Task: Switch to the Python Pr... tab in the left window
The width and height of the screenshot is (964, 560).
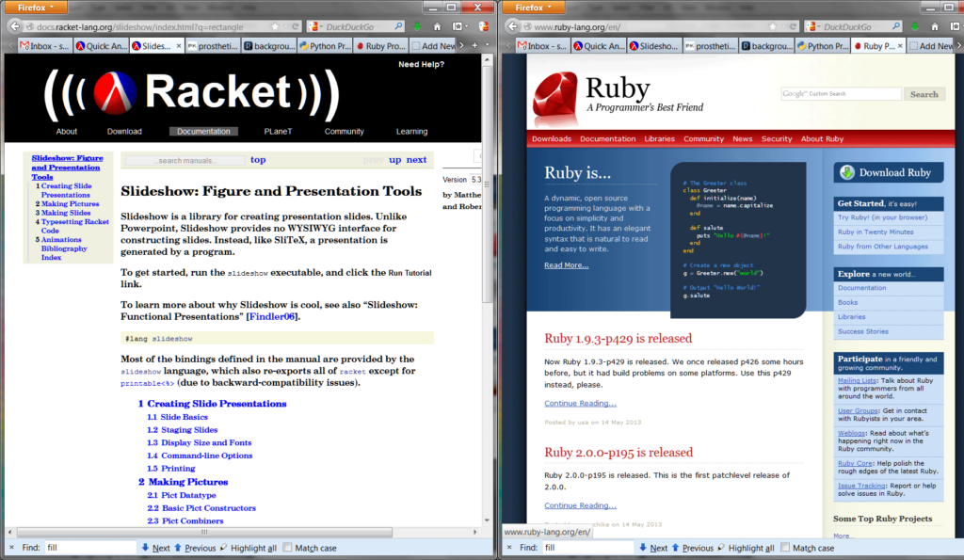Action: coord(325,45)
